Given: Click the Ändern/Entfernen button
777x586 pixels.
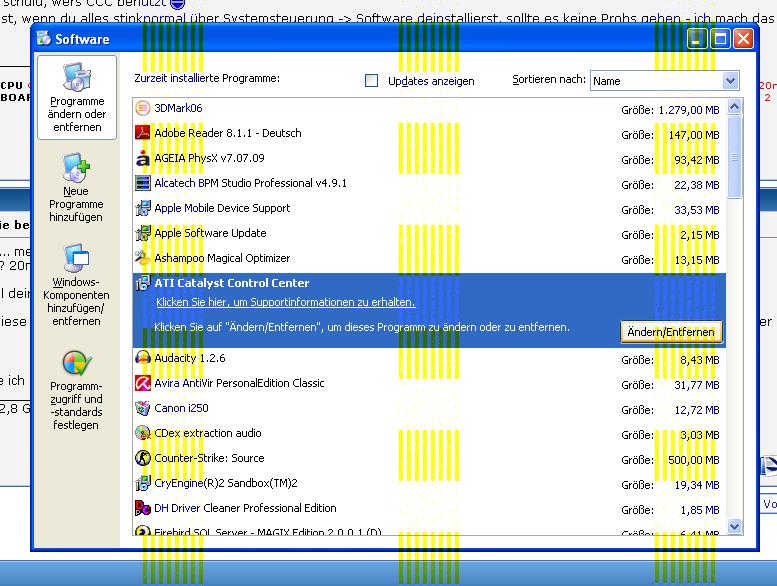Looking at the screenshot, I should (x=670, y=331).
